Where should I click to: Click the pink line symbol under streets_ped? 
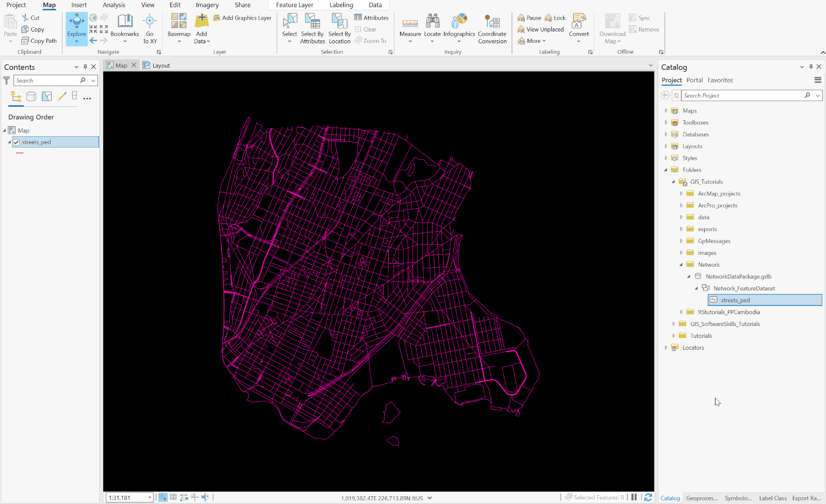(x=20, y=153)
